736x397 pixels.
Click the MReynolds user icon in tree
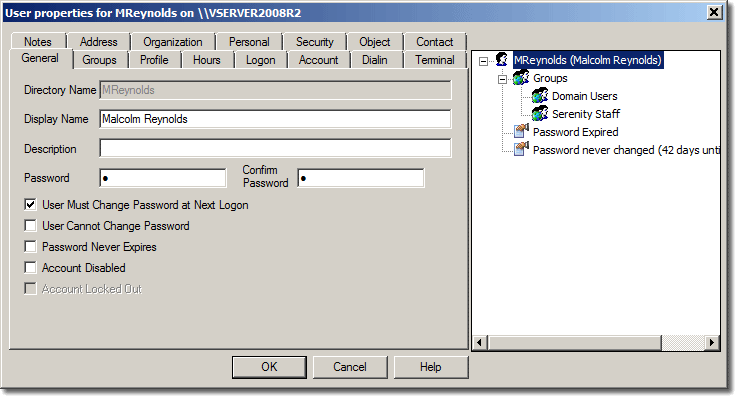point(502,60)
